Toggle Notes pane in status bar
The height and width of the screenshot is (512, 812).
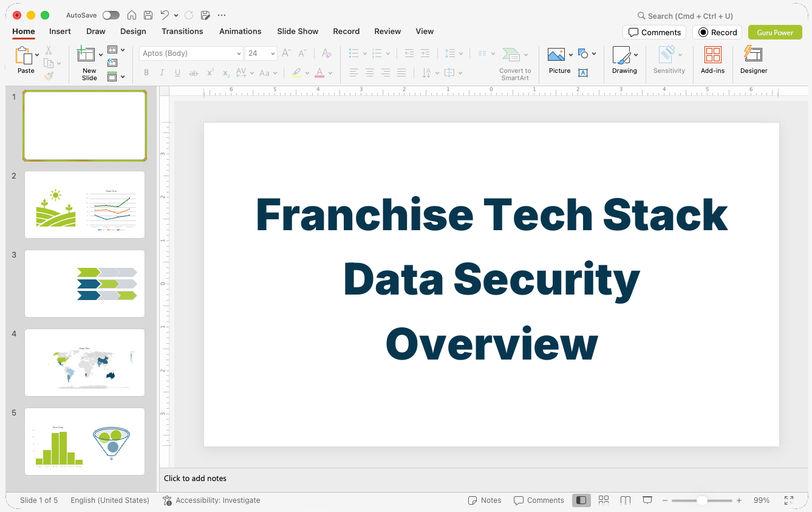coord(485,500)
